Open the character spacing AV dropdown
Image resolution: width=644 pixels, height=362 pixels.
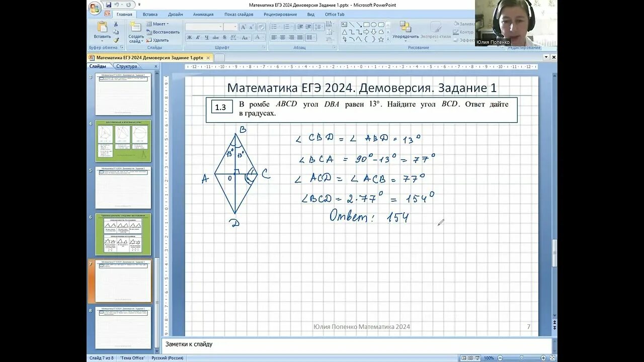[x=233, y=37]
